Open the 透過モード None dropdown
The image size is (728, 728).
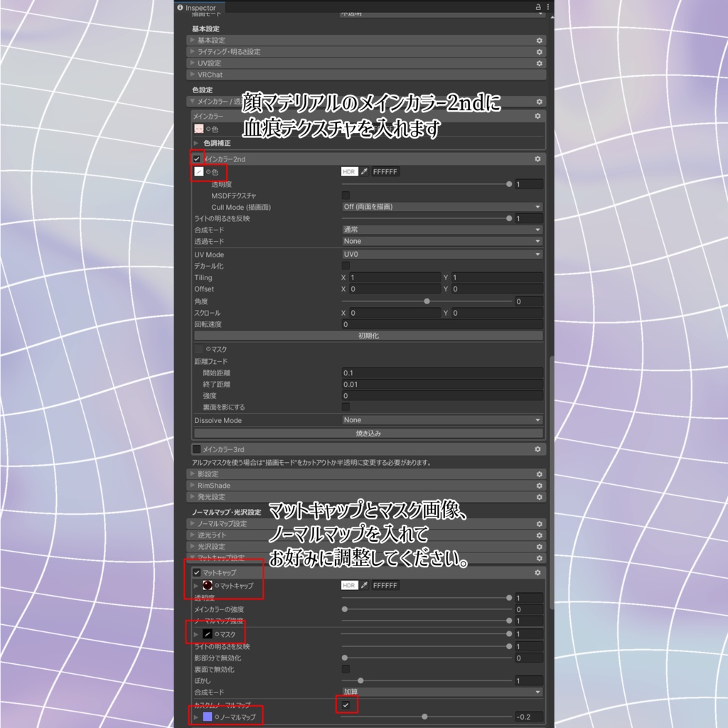coord(442,241)
